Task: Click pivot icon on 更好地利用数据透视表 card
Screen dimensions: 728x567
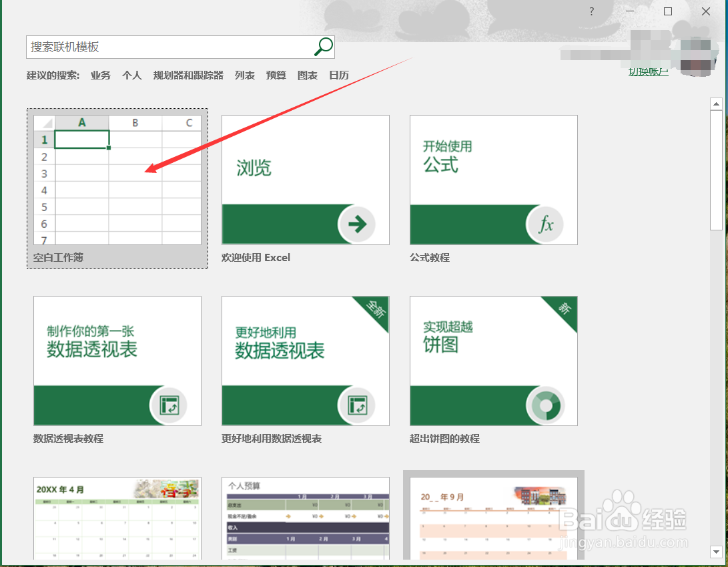Action: (356, 405)
